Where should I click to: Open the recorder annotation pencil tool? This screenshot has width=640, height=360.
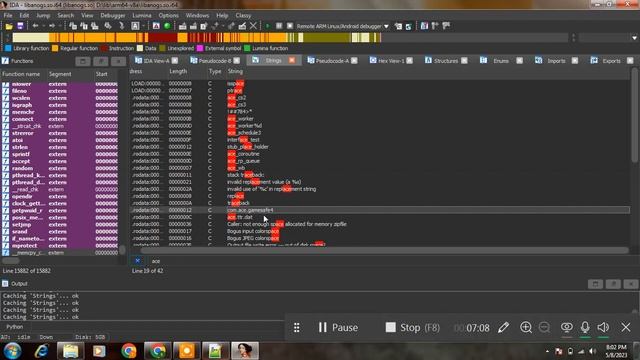click(503, 327)
